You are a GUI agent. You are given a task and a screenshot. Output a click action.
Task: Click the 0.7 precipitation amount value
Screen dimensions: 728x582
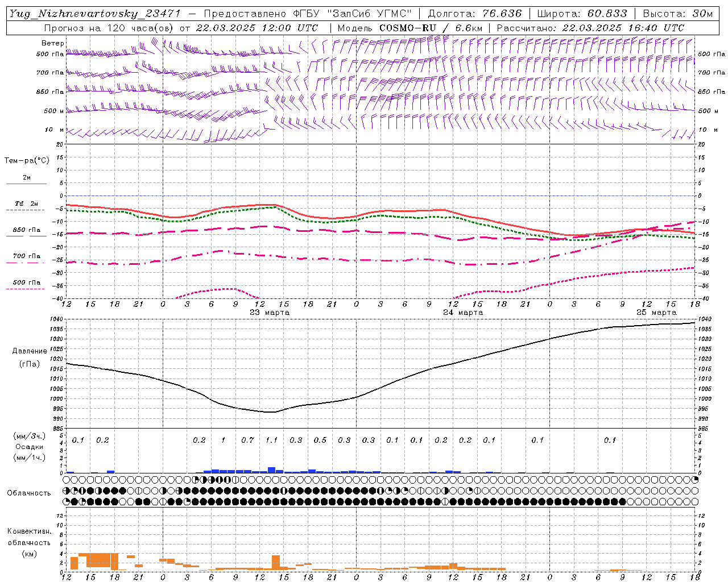pos(247,440)
